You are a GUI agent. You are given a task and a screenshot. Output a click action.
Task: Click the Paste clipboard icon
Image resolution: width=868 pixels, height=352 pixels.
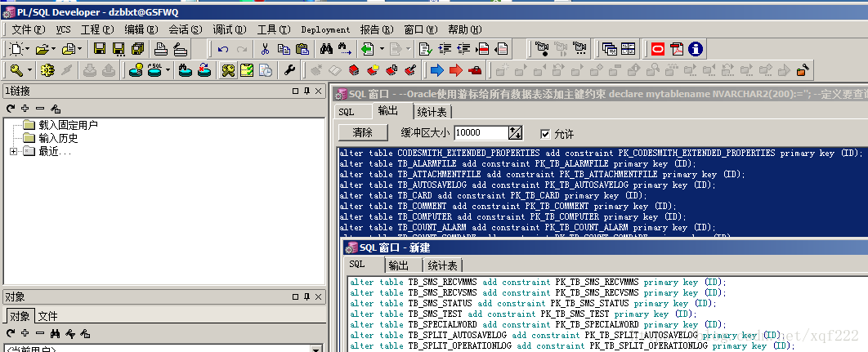[x=302, y=49]
